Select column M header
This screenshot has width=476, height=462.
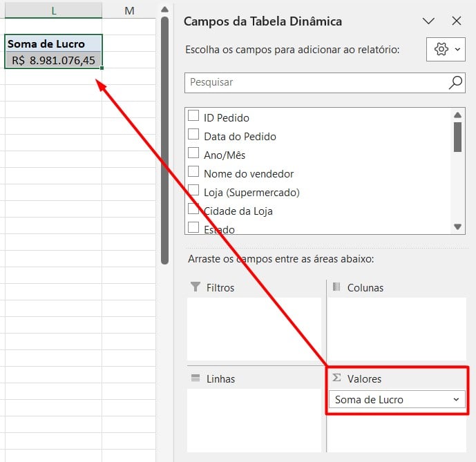[129, 10]
